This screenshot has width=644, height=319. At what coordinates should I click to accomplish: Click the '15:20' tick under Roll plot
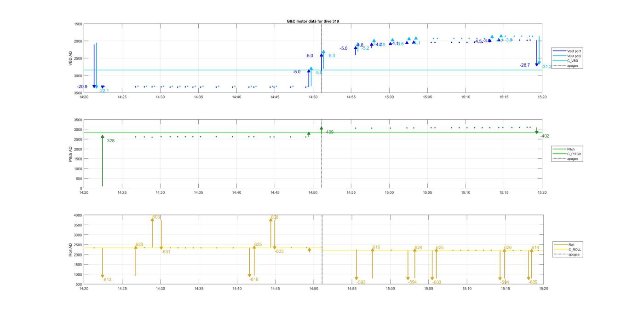(x=543, y=289)
